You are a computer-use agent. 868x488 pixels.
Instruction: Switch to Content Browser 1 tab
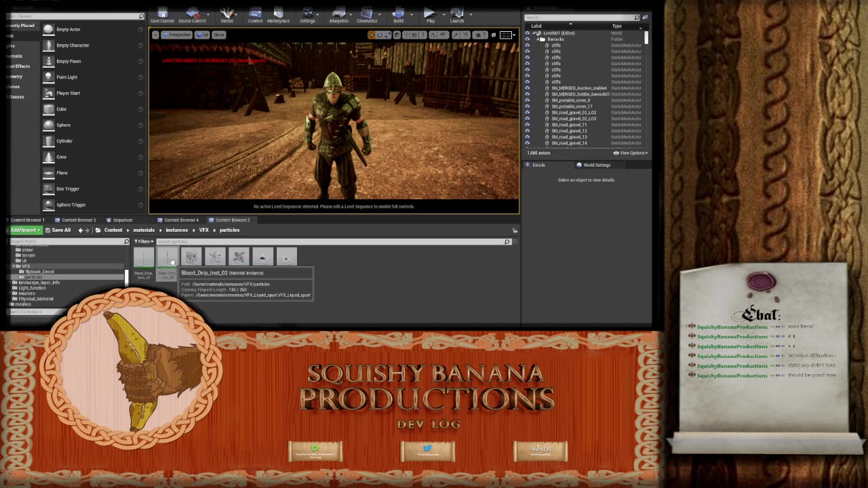(27, 220)
